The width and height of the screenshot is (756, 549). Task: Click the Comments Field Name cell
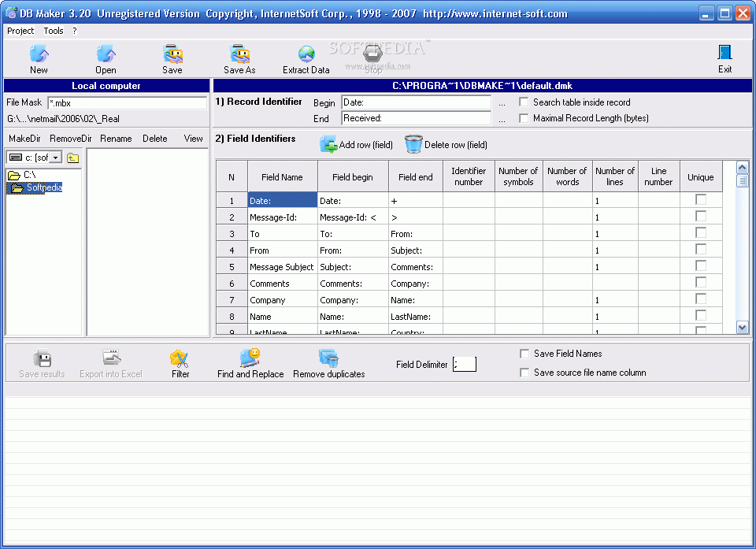(x=283, y=284)
